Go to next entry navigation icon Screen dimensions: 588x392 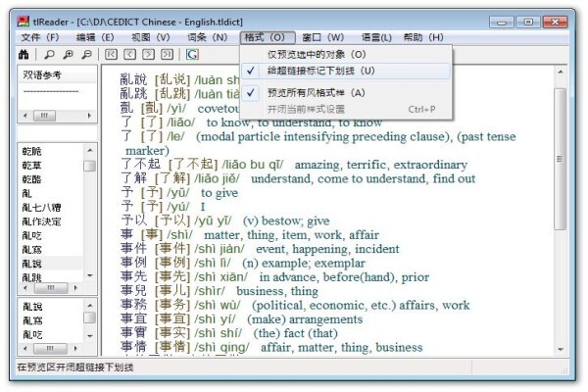click(x=148, y=55)
